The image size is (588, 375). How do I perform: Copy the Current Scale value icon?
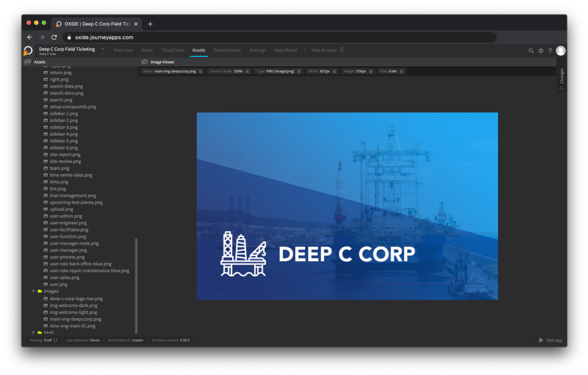click(247, 71)
